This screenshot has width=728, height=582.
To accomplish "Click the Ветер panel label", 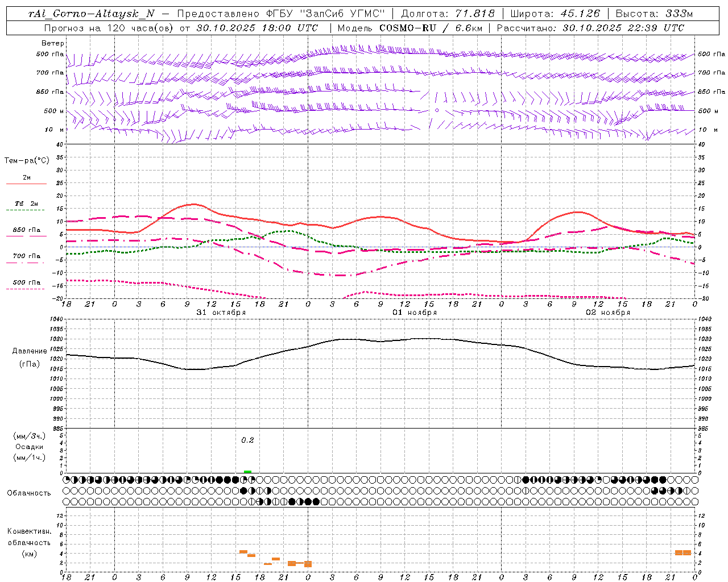I will [53, 43].
